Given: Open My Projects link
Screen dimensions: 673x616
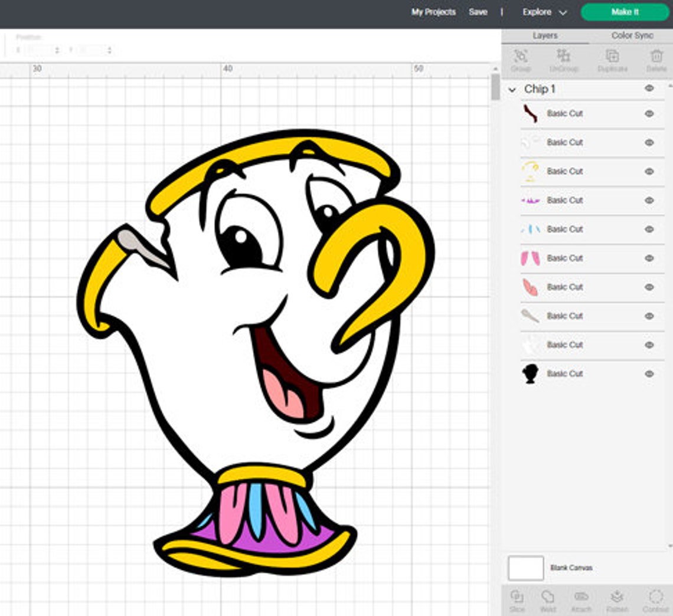Looking at the screenshot, I should click(433, 12).
